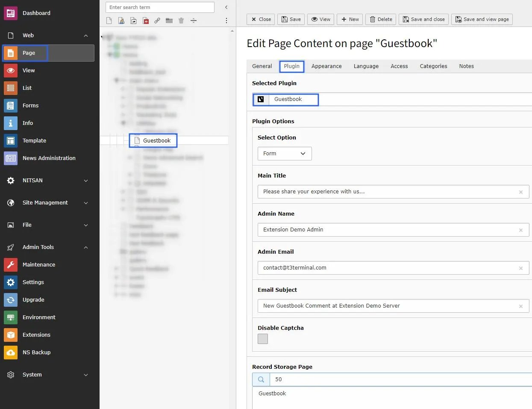Viewport: 532px width, 409px height.
Task: Open the Forms module icon
Action: click(11, 106)
